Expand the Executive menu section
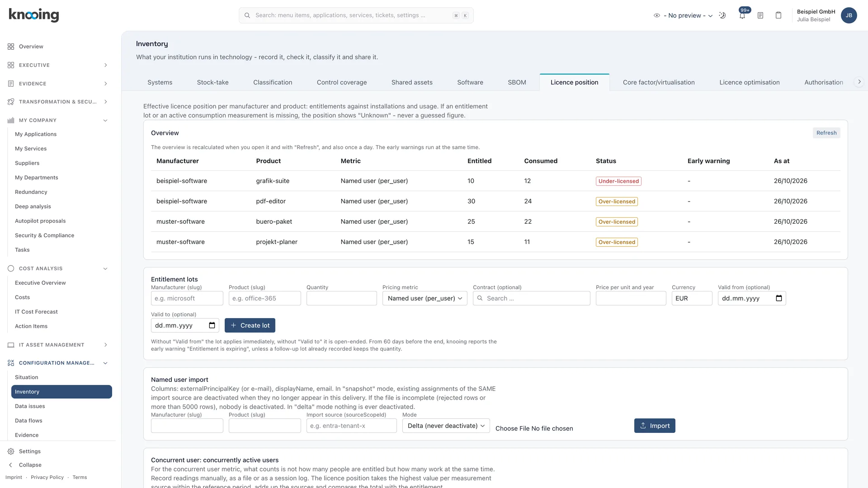The width and height of the screenshot is (868, 488). [x=105, y=65]
